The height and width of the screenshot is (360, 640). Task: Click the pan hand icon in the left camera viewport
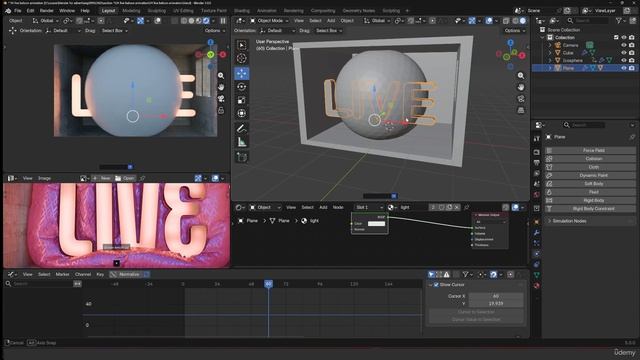pos(221,87)
